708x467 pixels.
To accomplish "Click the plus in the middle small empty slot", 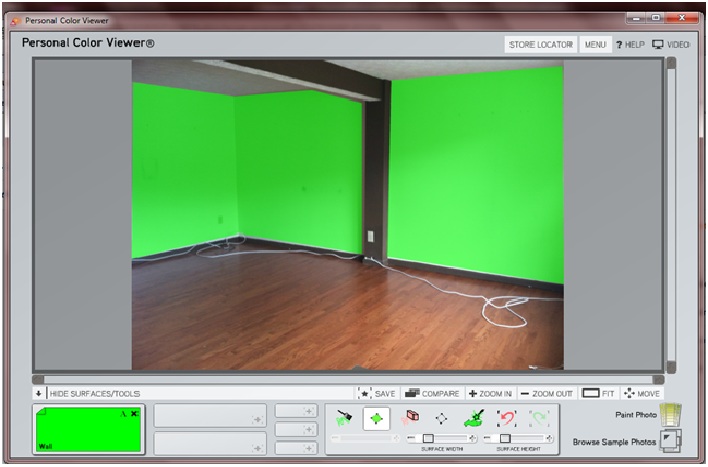I will coord(309,430).
